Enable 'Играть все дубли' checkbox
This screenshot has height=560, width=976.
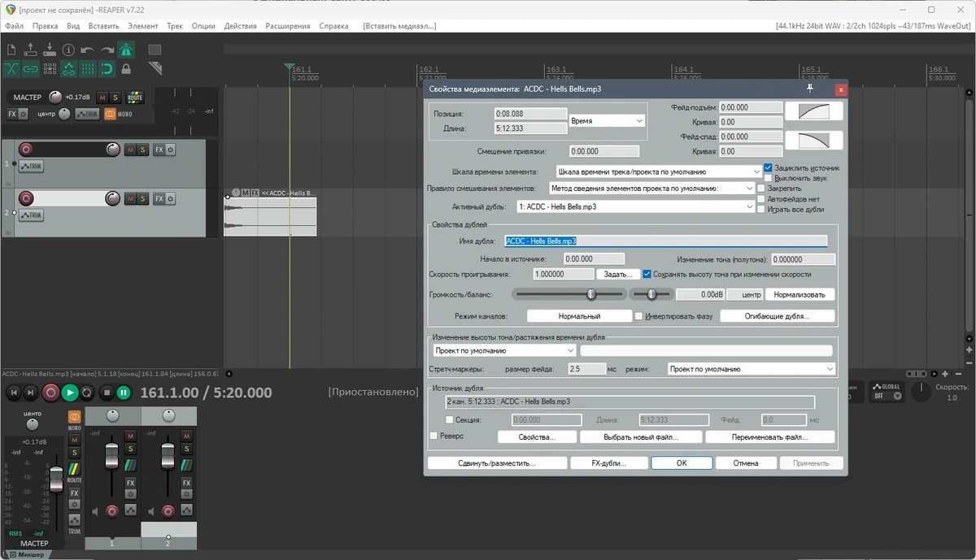760,210
